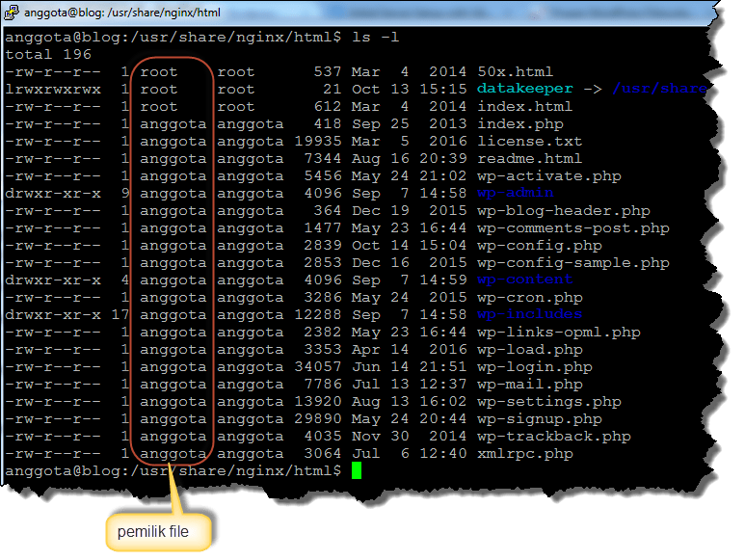Select the file name wp-load.php
The image size is (745, 560).
coord(530,350)
